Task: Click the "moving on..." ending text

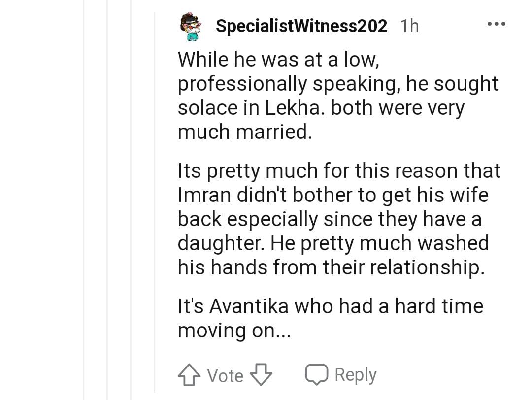Action: (234, 331)
